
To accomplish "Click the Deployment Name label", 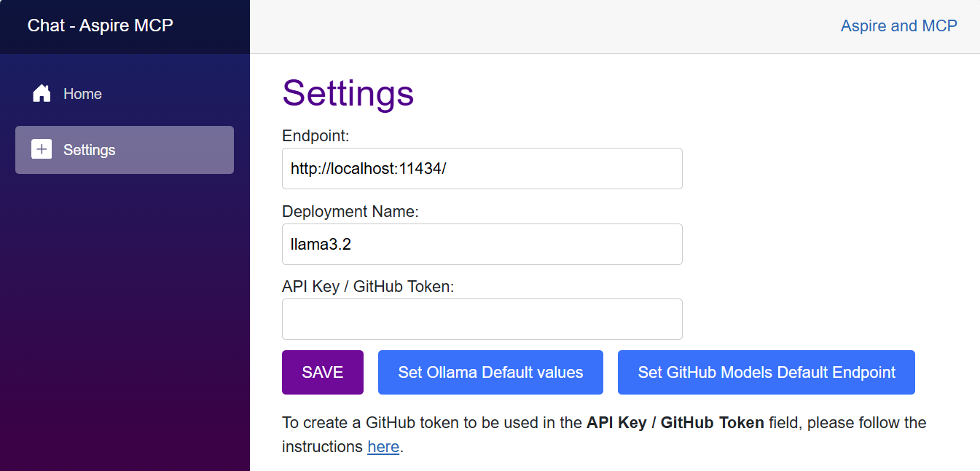I will (350, 211).
